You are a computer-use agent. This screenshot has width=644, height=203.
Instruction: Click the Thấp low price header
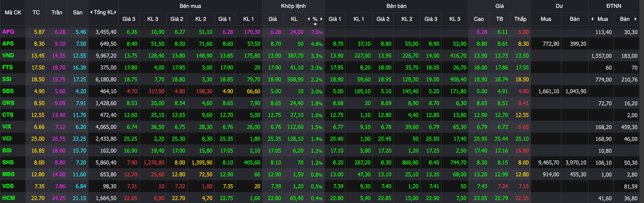pos(520,19)
